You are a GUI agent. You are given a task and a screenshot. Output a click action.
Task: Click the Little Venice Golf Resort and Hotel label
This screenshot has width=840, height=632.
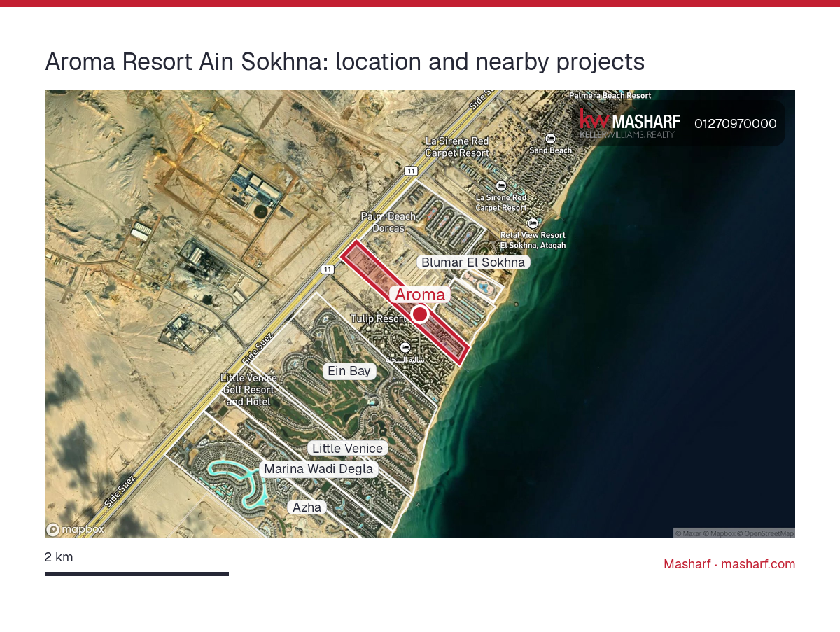[248, 390]
